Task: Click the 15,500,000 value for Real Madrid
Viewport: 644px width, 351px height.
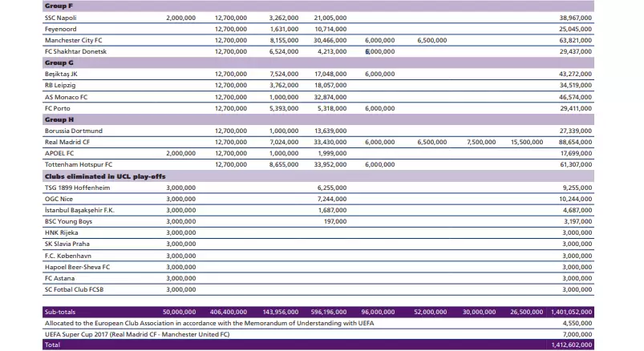Action: pos(526,142)
